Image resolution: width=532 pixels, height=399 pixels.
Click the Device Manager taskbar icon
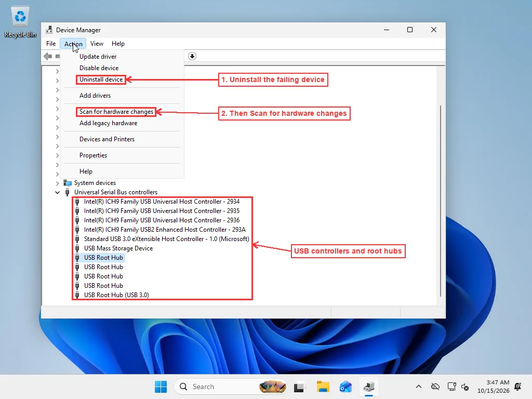(369, 387)
